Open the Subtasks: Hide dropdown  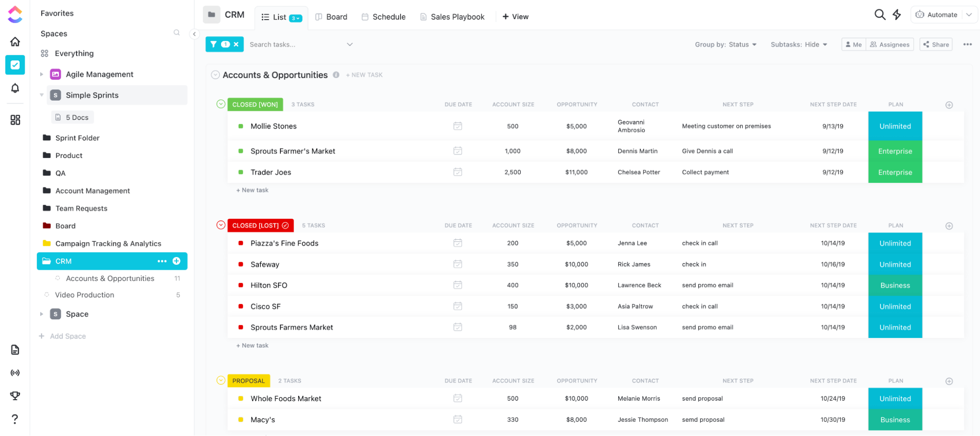pos(799,45)
